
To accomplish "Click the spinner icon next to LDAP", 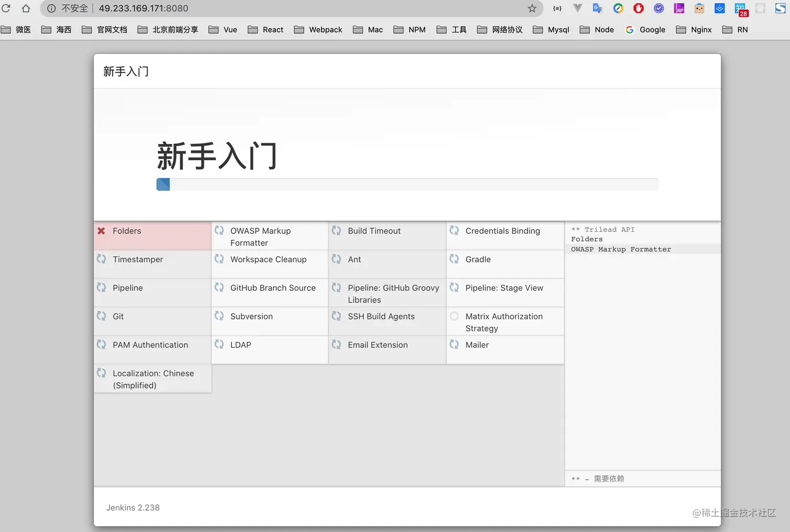I will click(219, 345).
